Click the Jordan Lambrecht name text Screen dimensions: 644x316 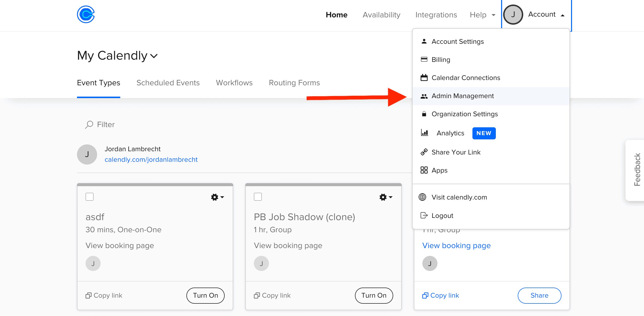[132, 149]
